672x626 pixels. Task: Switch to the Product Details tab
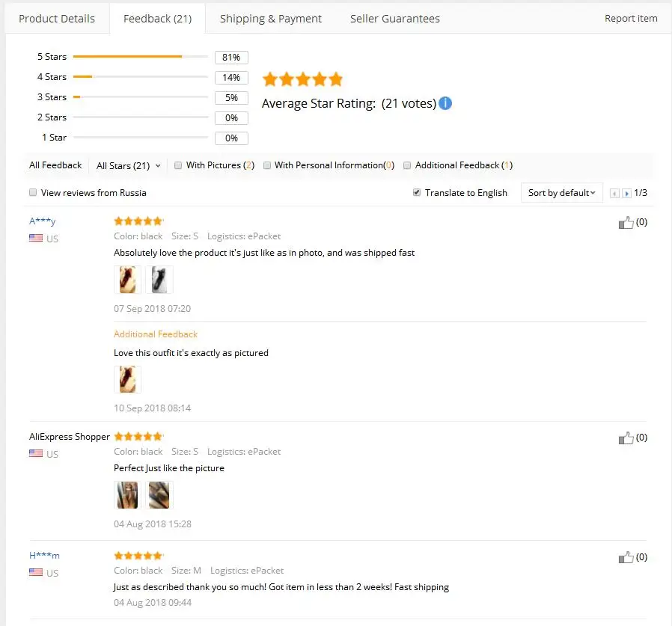57,19
